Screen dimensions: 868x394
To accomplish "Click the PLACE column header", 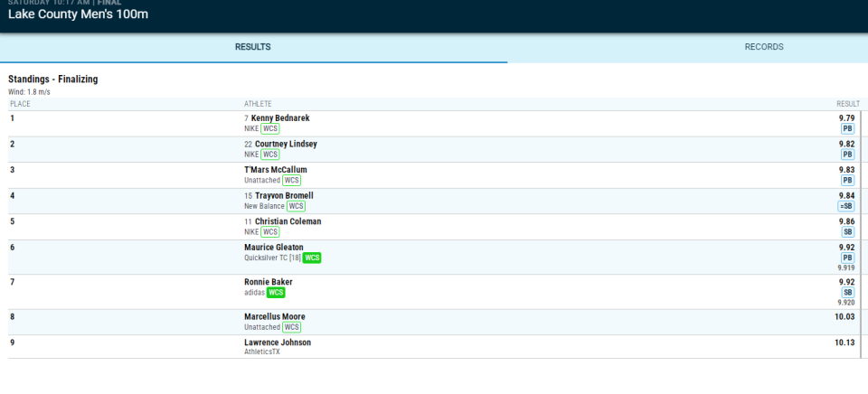I will (21, 104).
